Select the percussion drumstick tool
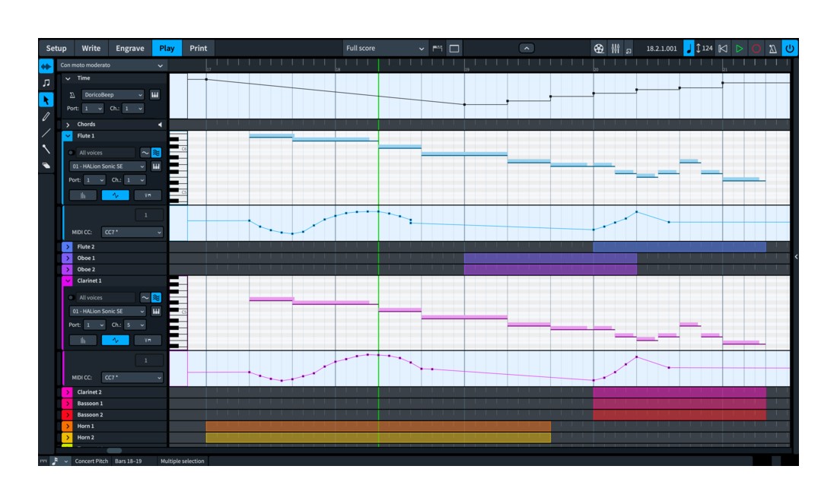Viewport: 837px width, 504px height. click(46, 149)
